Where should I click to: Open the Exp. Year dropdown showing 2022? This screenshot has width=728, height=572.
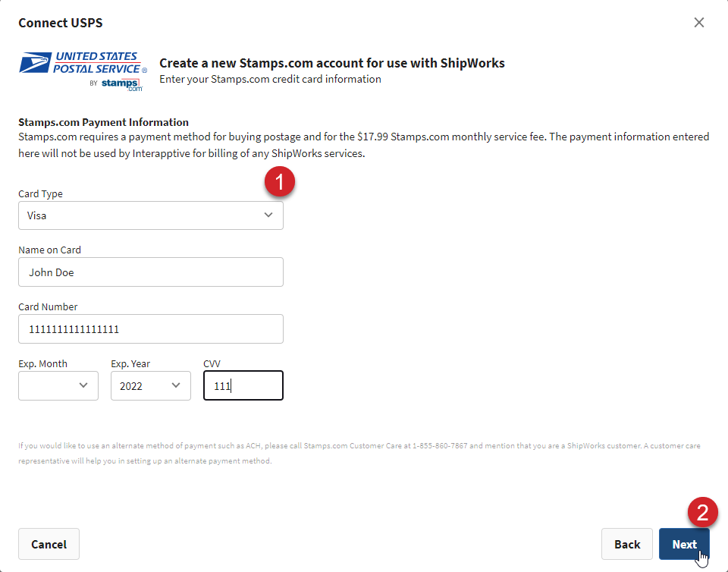pos(150,386)
